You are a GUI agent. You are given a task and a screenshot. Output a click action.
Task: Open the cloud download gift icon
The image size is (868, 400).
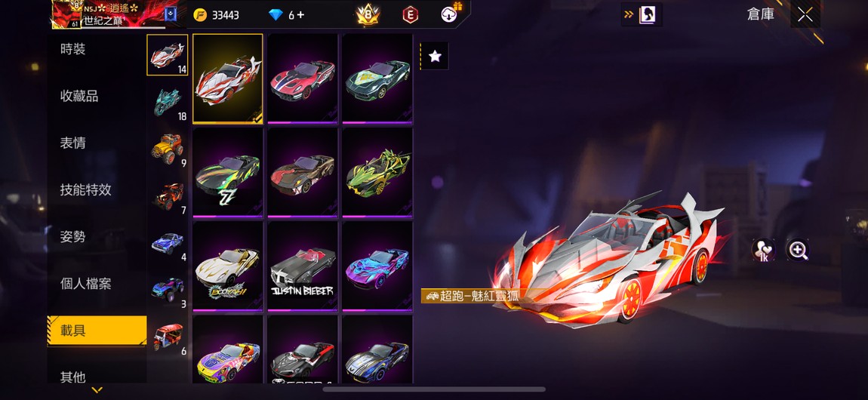(x=450, y=14)
